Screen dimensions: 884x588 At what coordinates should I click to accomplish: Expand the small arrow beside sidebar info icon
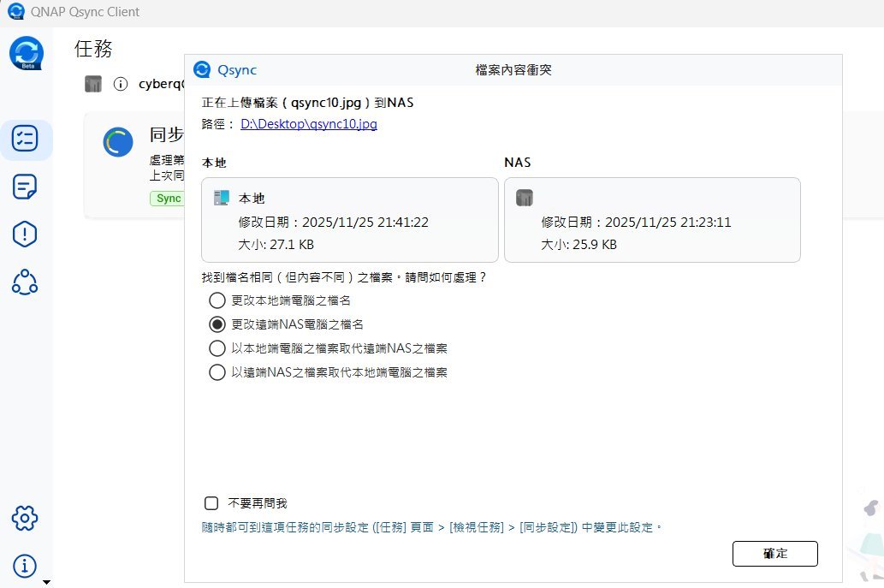(x=46, y=582)
